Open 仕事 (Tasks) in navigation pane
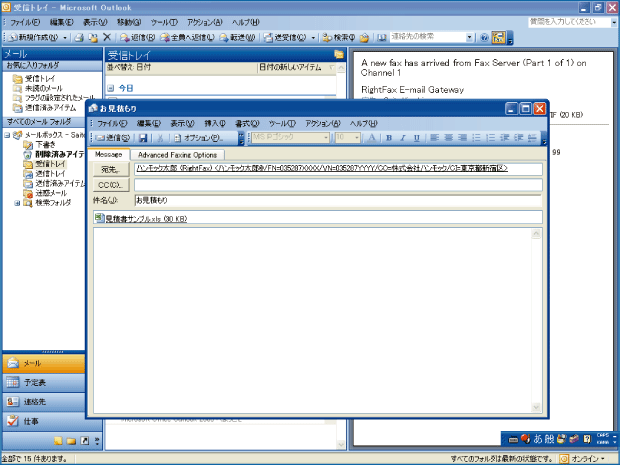This screenshot has height=465, width=620. 43,421
